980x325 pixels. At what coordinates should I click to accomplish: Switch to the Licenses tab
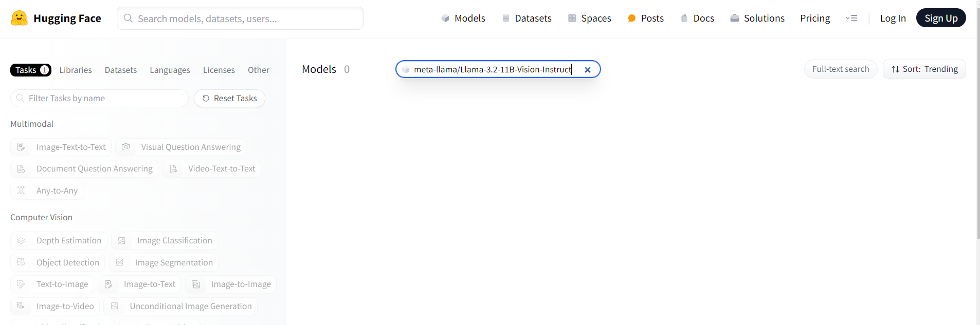tap(219, 70)
